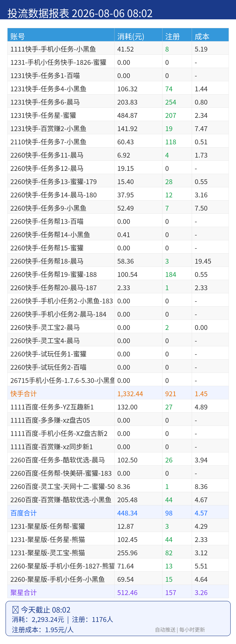
Task: Select account 2260快手-任务帮14-小黑鱼
Action: pyautogui.click(x=50, y=235)
